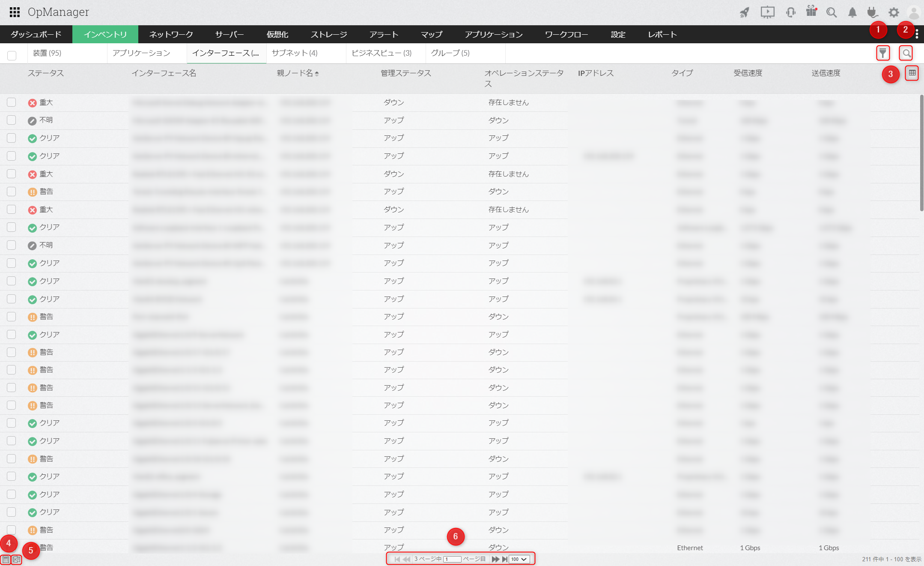This screenshot has height=566, width=924.
Task: Sort by 親ノード名 column arrow
Action: point(317,74)
